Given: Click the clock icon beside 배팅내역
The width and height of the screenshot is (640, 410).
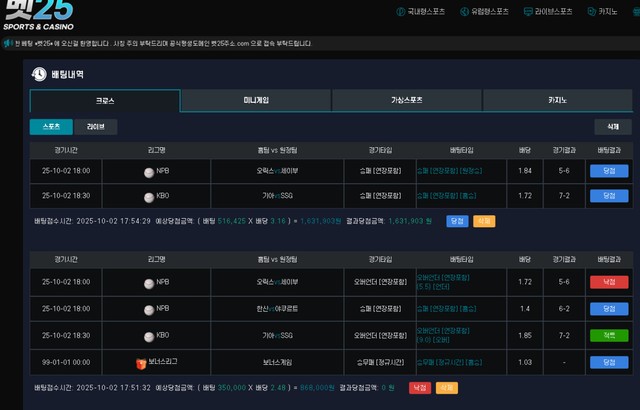Looking at the screenshot, I should coord(39,74).
